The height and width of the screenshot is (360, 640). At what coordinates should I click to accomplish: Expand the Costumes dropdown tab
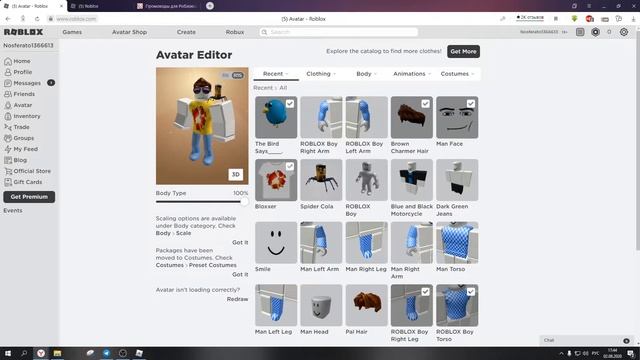(457, 74)
